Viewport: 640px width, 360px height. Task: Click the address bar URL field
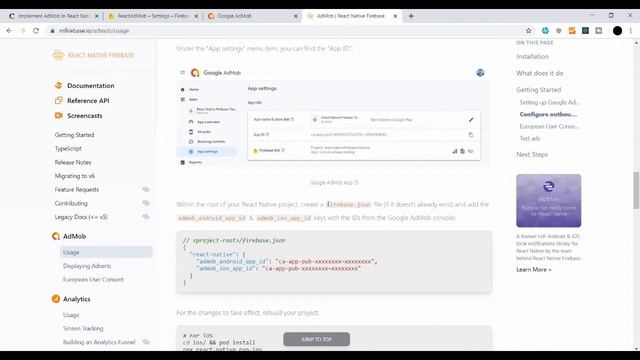286,31
